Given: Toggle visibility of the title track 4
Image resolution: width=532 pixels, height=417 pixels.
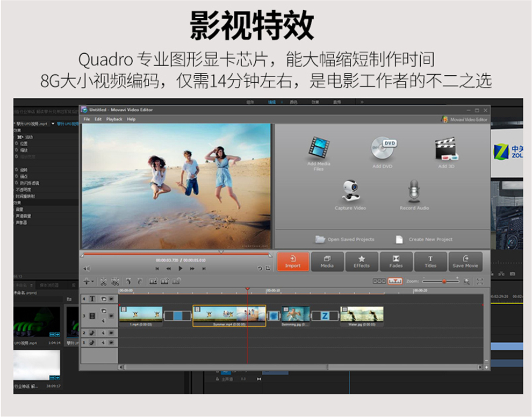Looking at the screenshot, I should 104,299.
